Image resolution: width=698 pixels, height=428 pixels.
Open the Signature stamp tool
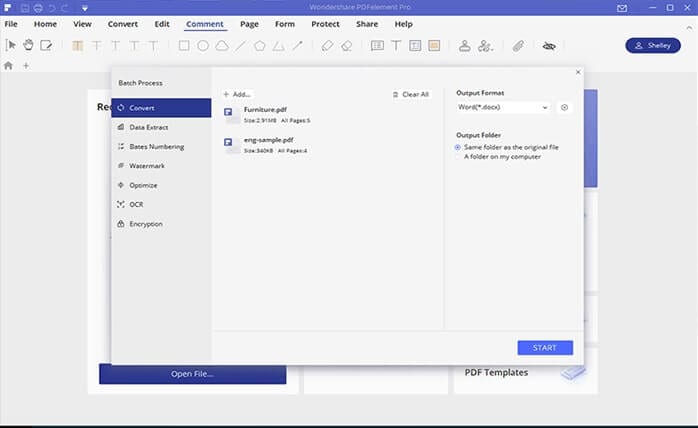point(485,45)
